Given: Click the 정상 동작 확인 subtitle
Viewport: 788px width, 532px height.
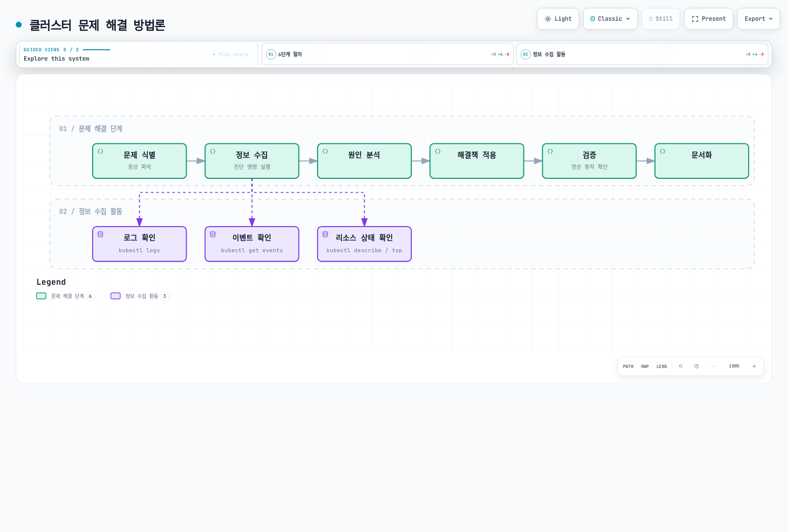Looking at the screenshot, I should click(589, 167).
